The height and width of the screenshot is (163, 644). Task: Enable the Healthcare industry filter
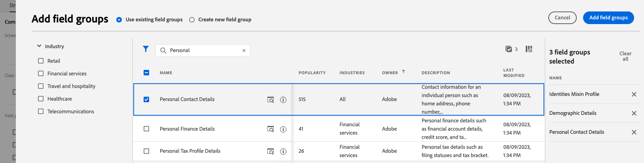pos(41,99)
